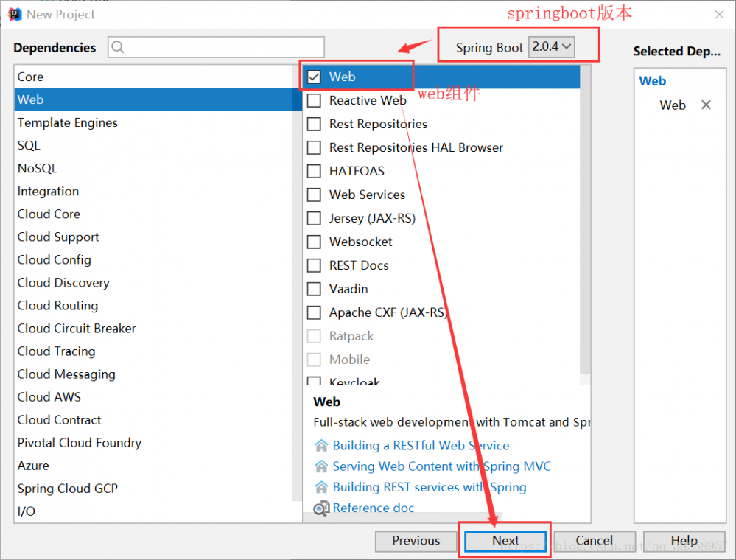Click the disabled Mobile checkbox
This screenshot has width=736, height=560.
tap(314, 360)
